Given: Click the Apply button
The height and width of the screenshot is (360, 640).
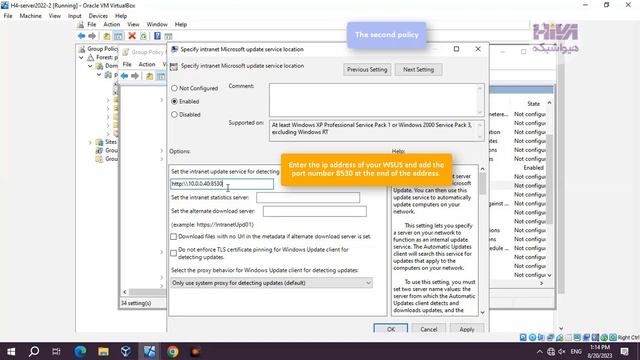Looking at the screenshot, I should click(x=467, y=329).
